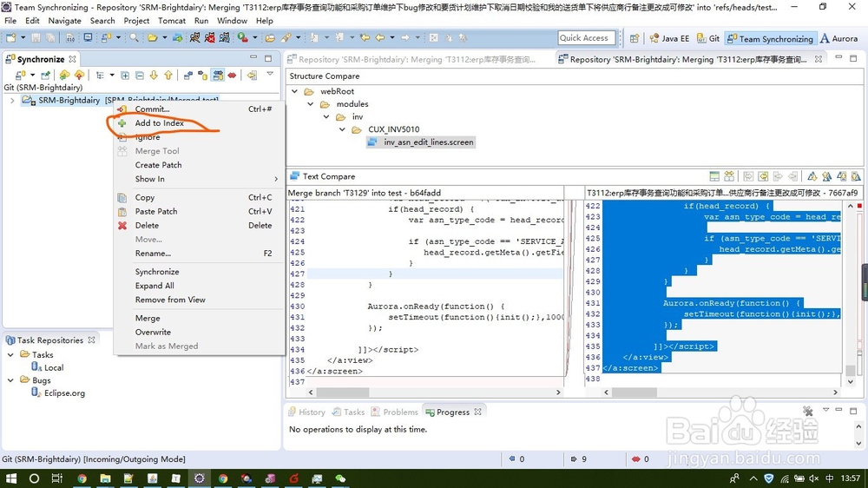This screenshot has width=868, height=488.
Task: Click previous change icon in Text Compare
Action: [856, 176]
